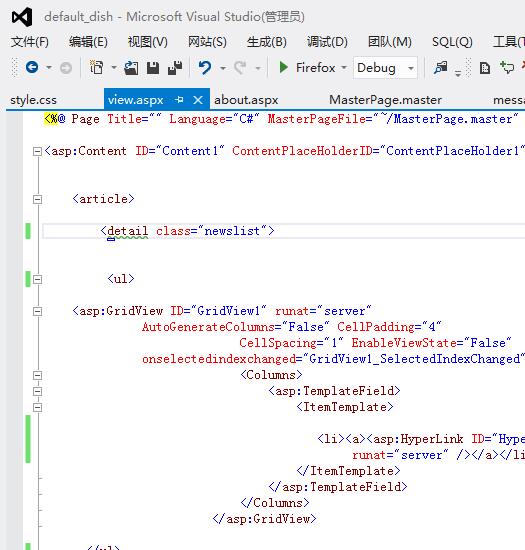Open the New Project dropdown arrow
Viewport: 525px width, 550px height.
(x=114, y=67)
